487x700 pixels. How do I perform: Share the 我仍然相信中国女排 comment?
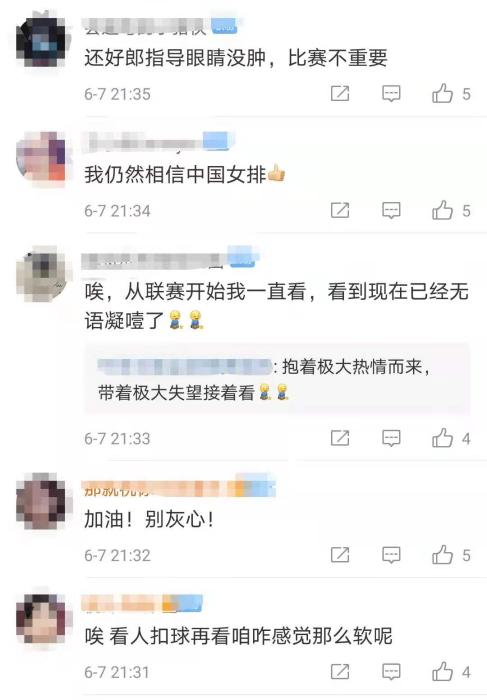pos(340,210)
